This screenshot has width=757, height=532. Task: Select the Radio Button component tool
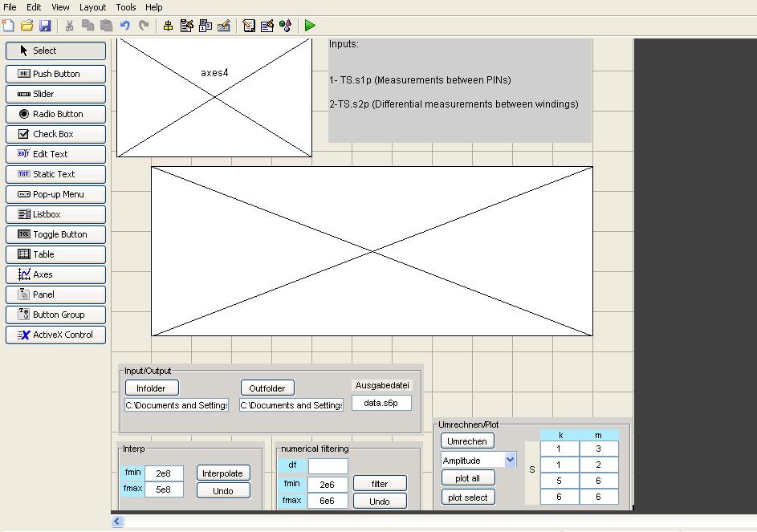[55, 114]
